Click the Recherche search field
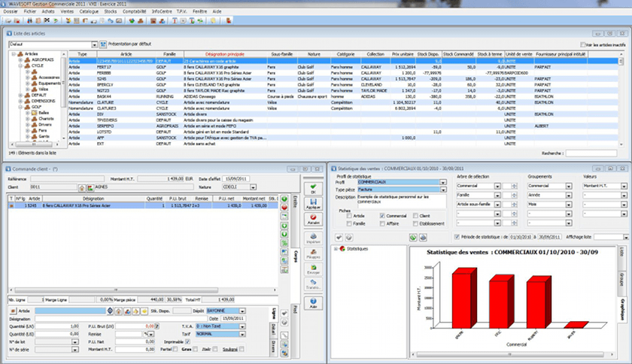Image resolution: width=632 pixels, height=364 pixels. click(591, 153)
